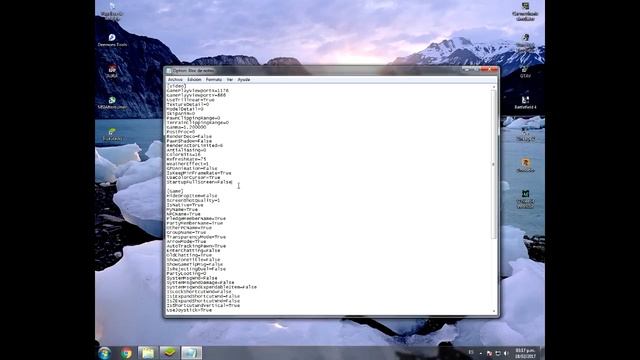Click the taskbar clock showing the date

tap(526, 353)
